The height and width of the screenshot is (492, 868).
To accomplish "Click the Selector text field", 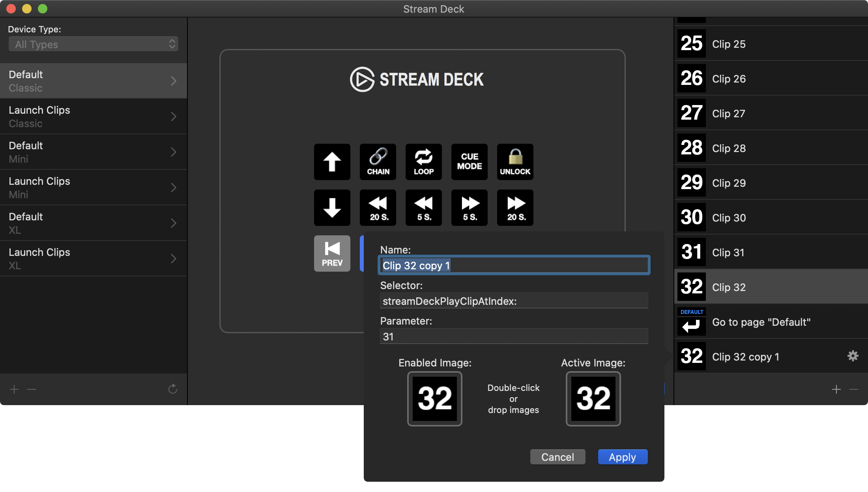I will (514, 301).
